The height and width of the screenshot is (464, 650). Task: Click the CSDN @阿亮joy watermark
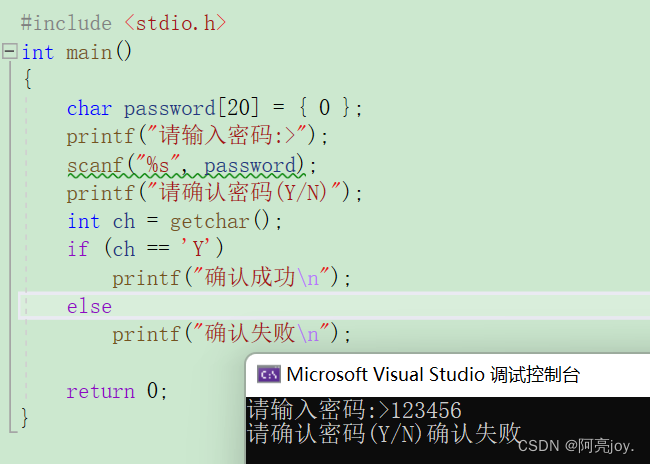[x=576, y=446]
